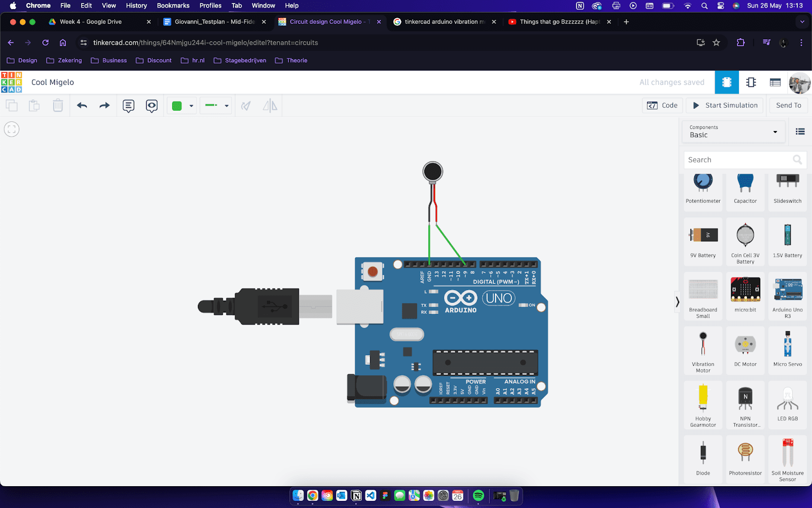Image resolution: width=812 pixels, height=508 pixels.
Task: Open the Components Basic dropdown
Action: pos(733,132)
